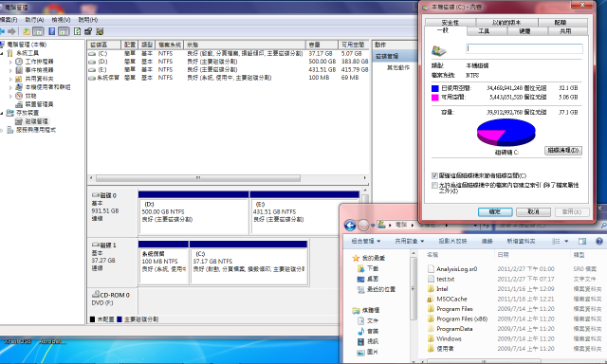Screen dimensions: 607x364
Task: Open the view options dropdown arrow in Explorer
Action: coord(566,241)
